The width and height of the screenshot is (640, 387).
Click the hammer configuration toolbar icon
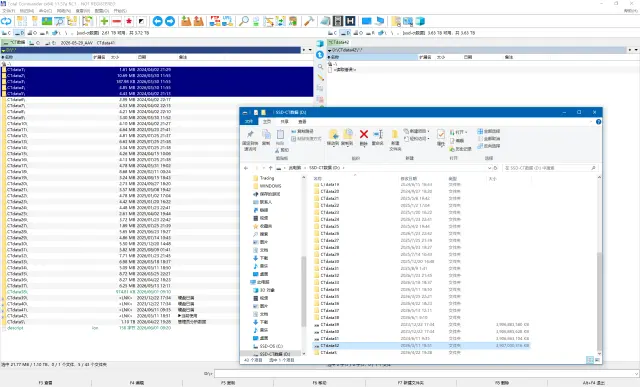[x=309, y=21]
